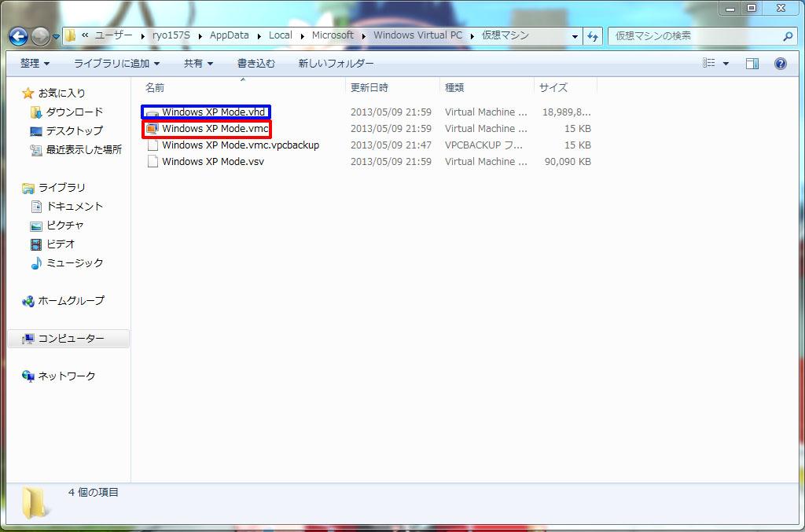Click the vsv file's blank icon

[152, 162]
